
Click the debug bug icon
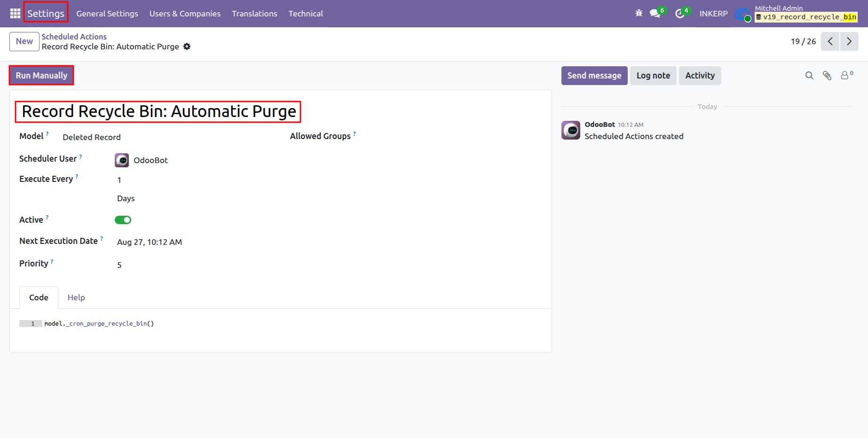[639, 13]
